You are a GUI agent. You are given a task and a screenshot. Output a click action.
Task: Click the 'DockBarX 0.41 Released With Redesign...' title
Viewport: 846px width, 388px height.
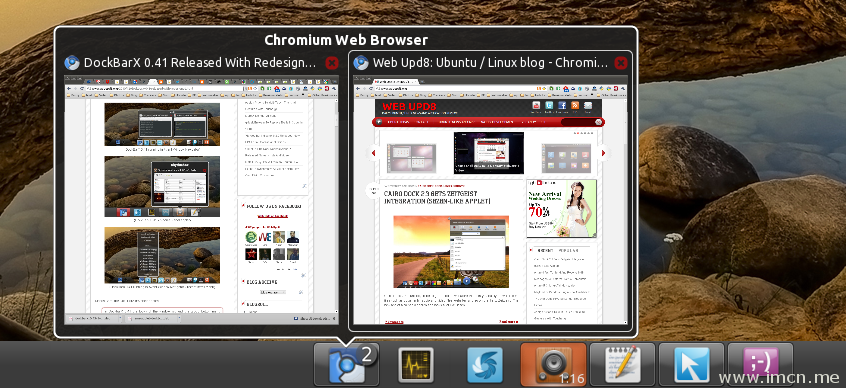click(200, 63)
